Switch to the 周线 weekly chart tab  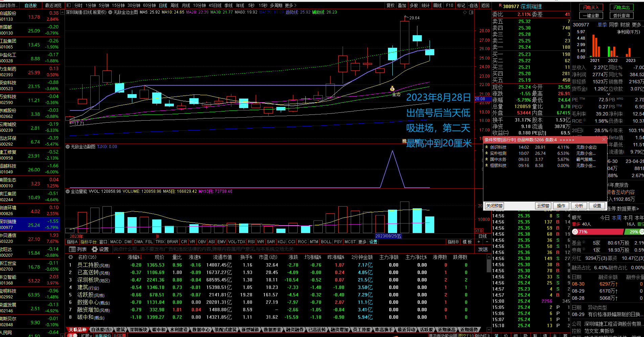175,5
